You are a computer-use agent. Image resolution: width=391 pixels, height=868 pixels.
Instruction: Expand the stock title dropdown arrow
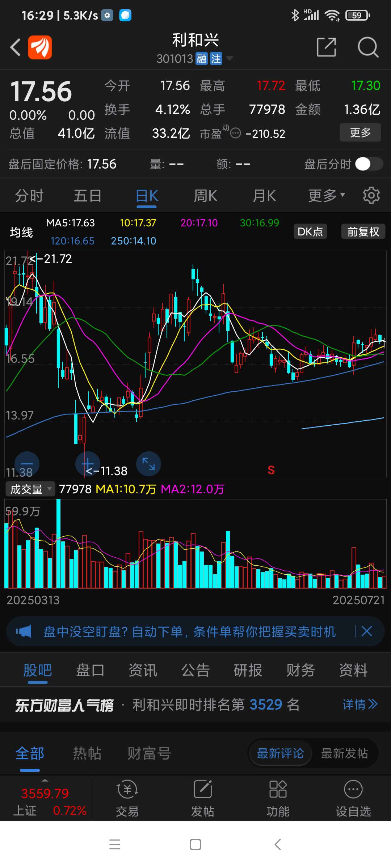[229, 58]
